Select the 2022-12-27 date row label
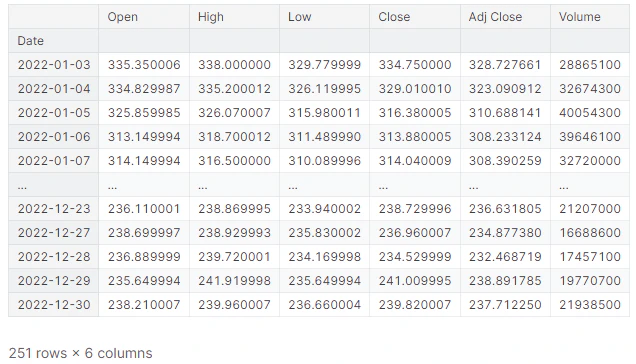The width and height of the screenshot is (636, 364). pyautogui.click(x=54, y=233)
